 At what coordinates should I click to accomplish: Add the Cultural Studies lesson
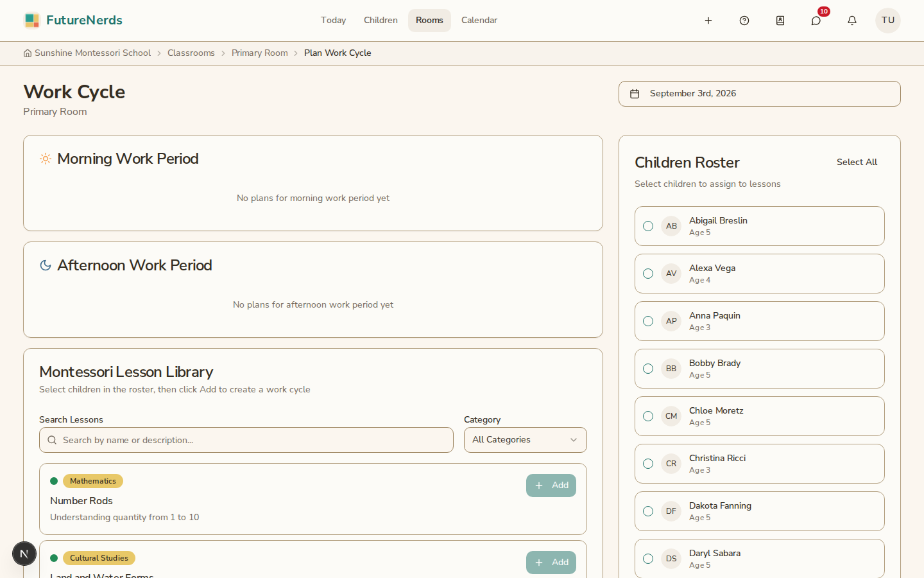pyautogui.click(x=551, y=563)
